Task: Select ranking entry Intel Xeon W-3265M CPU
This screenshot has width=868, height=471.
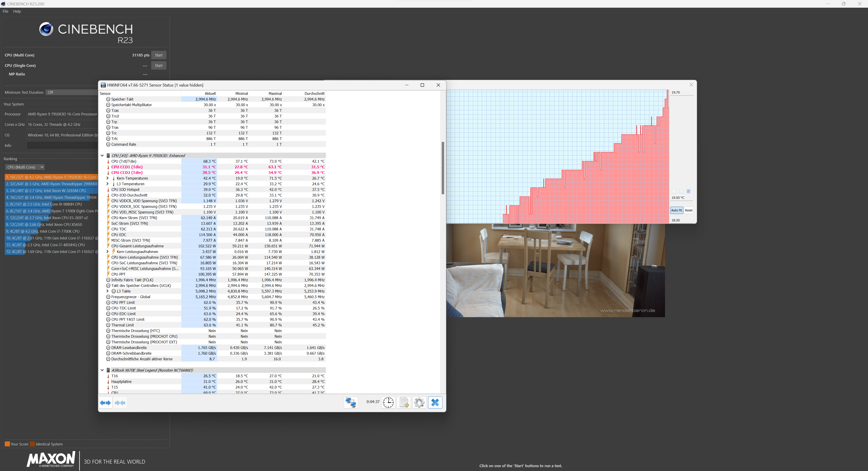Action: tap(51, 191)
